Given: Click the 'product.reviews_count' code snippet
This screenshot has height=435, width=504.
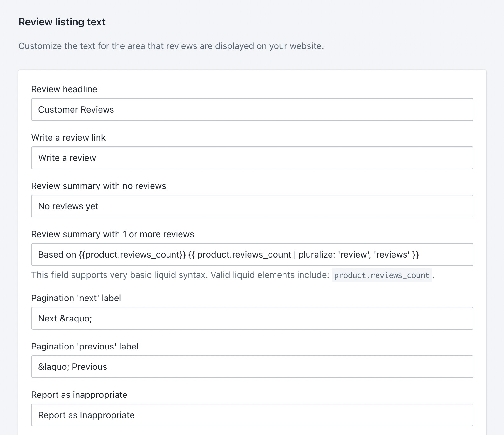Looking at the screenshot, I should click(x=382, y=275).
